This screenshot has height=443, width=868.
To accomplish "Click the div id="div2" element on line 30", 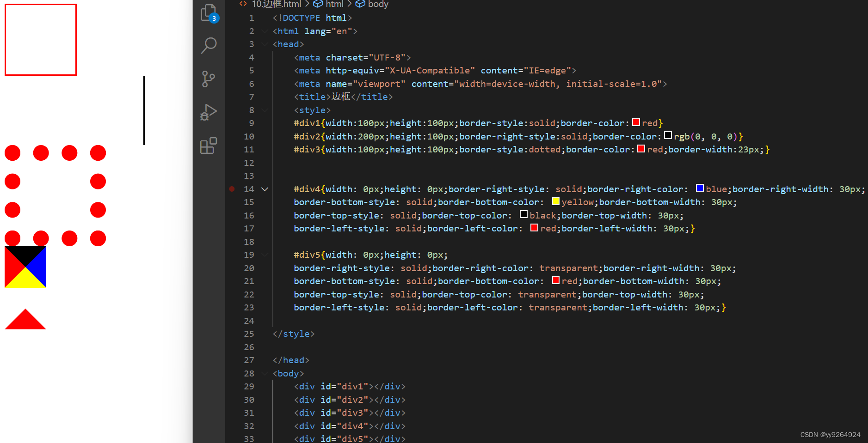I will pos(350,400).
